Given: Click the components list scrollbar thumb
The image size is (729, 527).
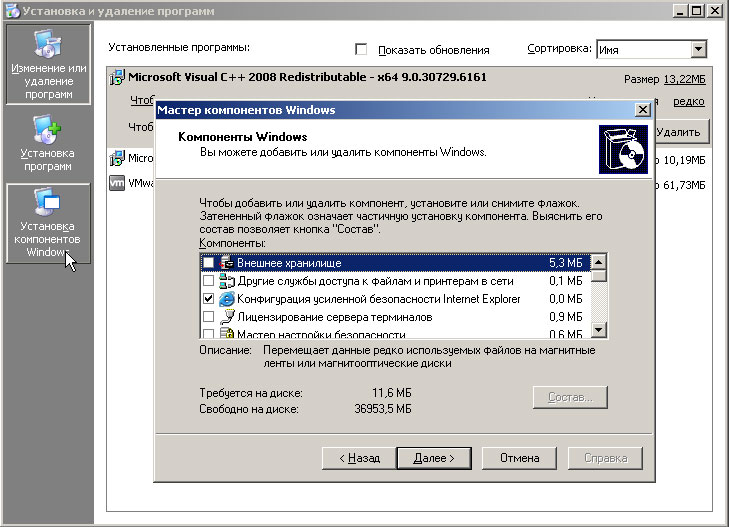Looking at the screenshot, I should pyautogui.click(x=599, y=276).
